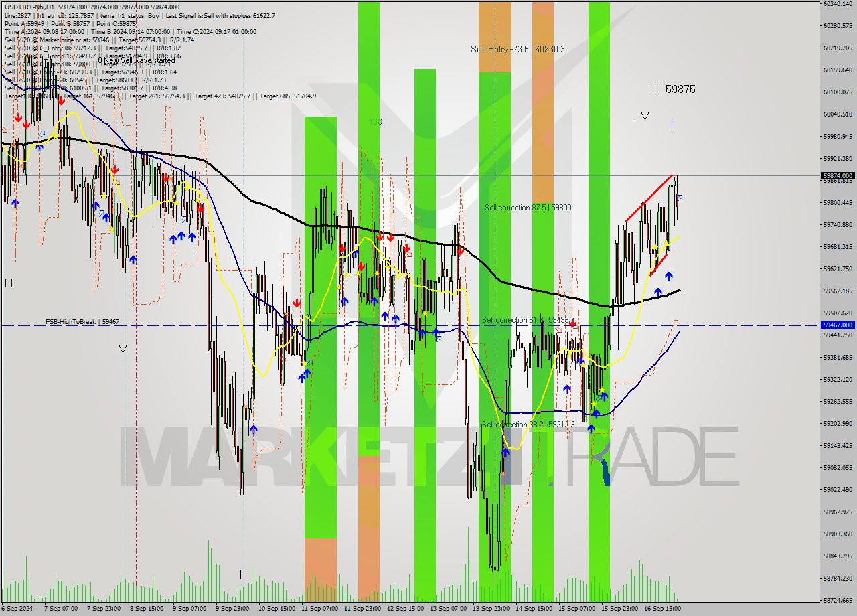Click the 'I V' wave label
Viewport: 857px width, 616px height.
click(x=642, y=117)
